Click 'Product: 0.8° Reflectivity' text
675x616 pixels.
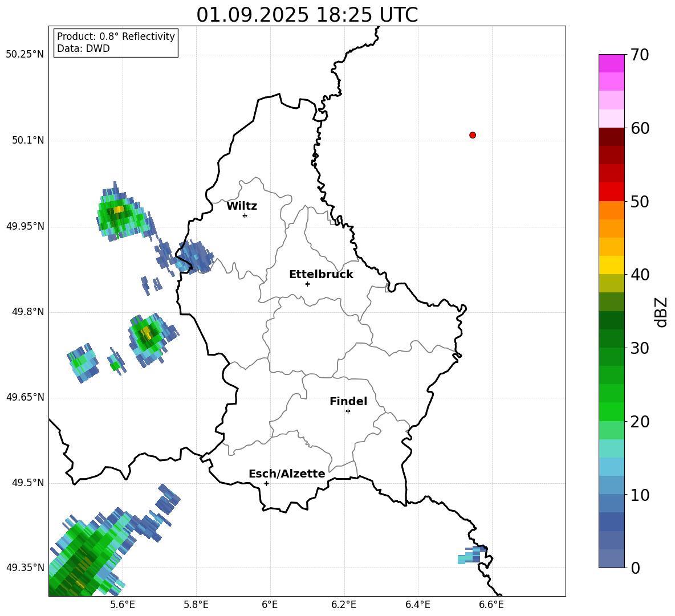pos(116,36)
